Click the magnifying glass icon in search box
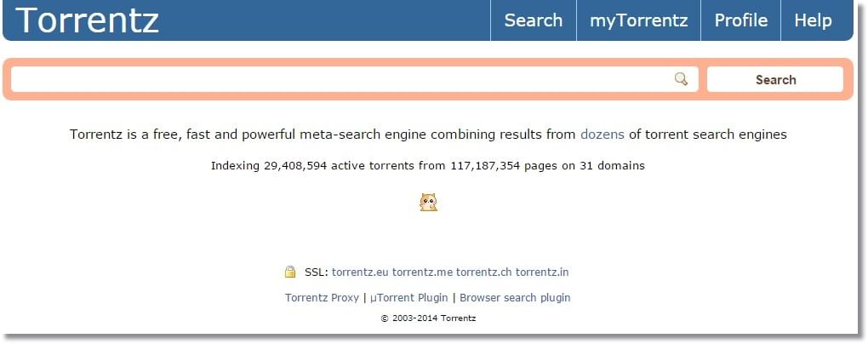Image resolution: width=868 pixels, height=344 pixels. [x=681, y=79]
